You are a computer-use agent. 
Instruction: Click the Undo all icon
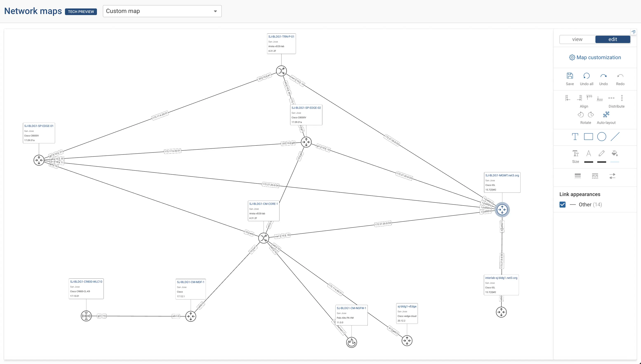point(587,76)
